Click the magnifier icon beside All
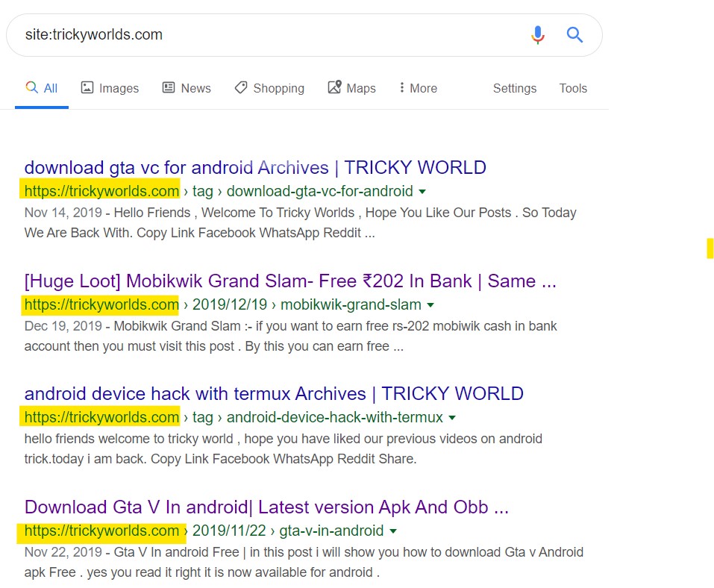 tap(31, 87)
